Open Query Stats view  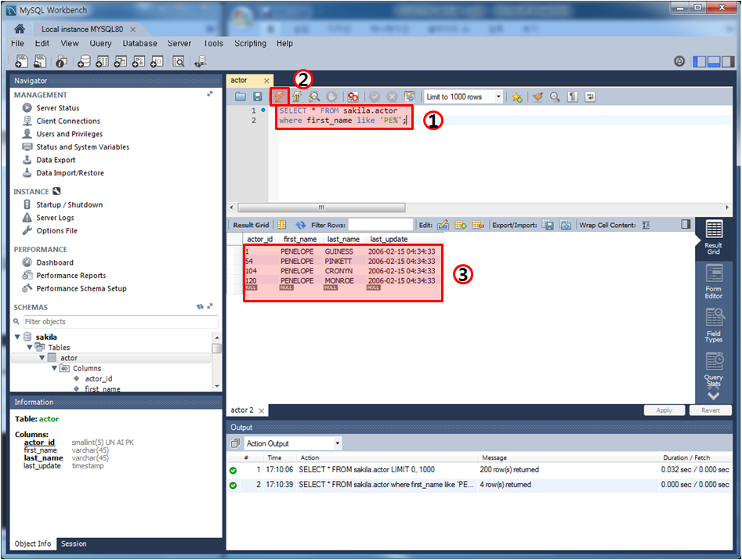714,370
